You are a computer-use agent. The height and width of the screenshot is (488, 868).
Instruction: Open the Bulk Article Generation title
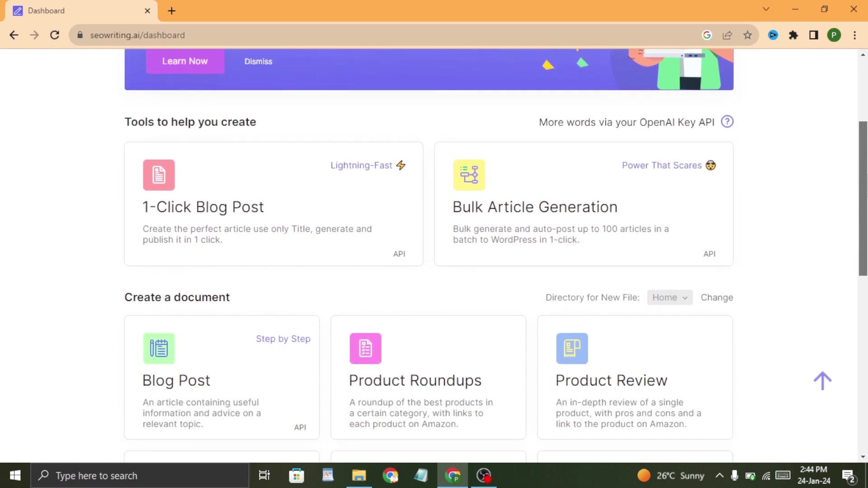click(535, 207)
